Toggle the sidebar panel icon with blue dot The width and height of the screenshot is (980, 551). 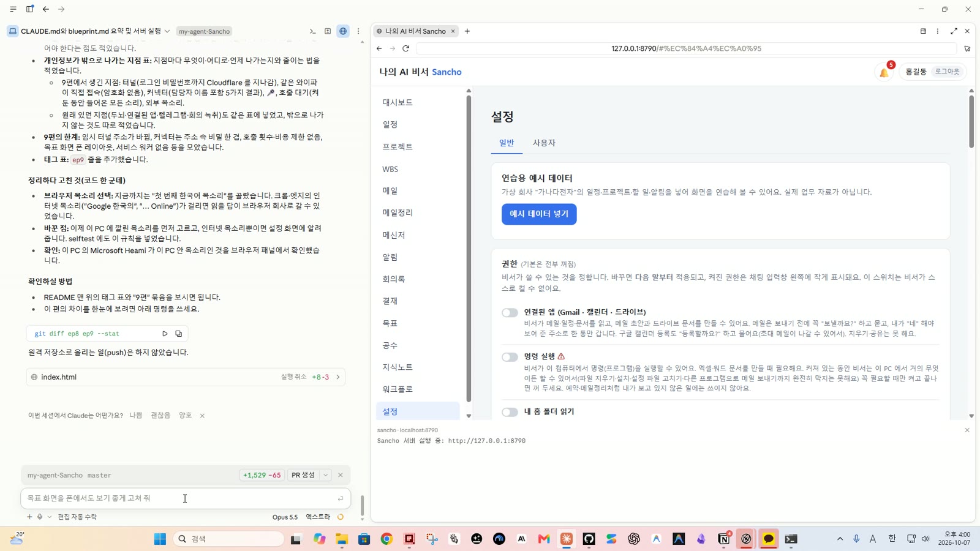(29, 9)
